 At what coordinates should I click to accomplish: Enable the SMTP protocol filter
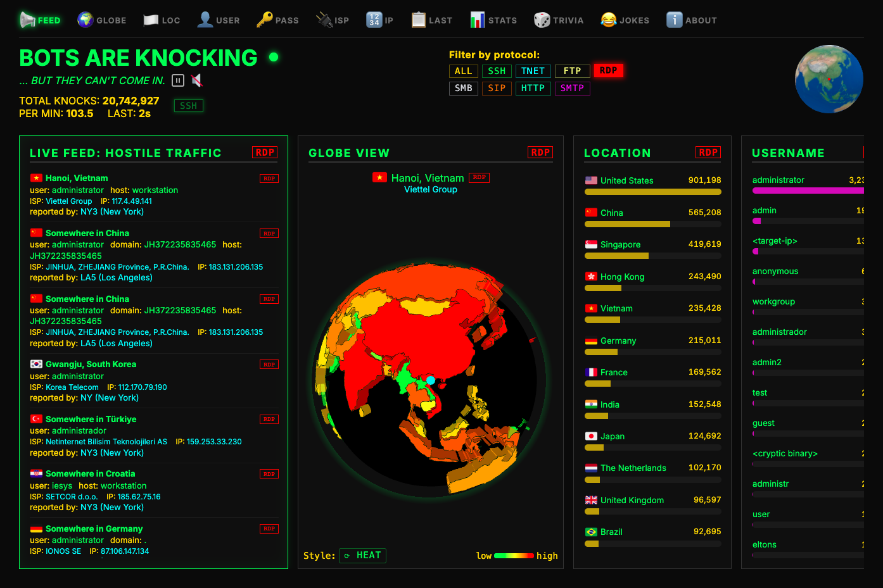tap(572, 88)
